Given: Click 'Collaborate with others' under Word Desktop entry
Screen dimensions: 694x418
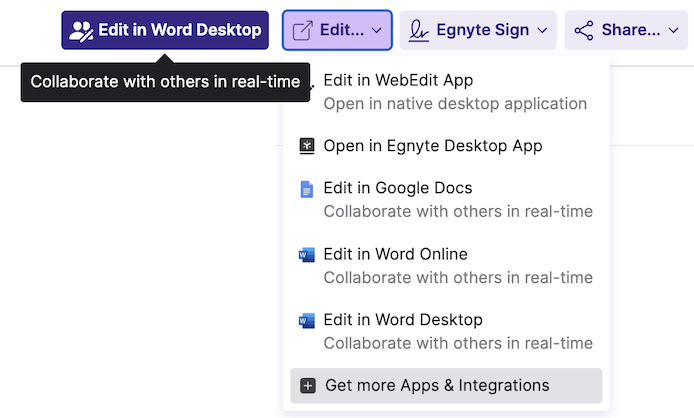Looking at the screenshot, I should [458, 343].
